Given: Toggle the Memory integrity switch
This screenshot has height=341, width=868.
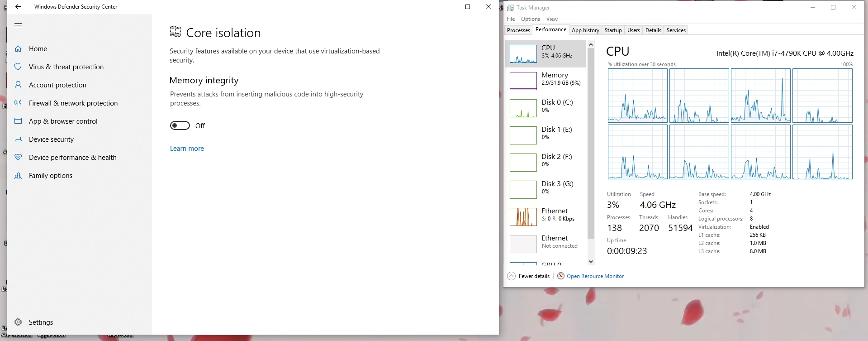Looking at the screenshot, I should tap(180, 125).
